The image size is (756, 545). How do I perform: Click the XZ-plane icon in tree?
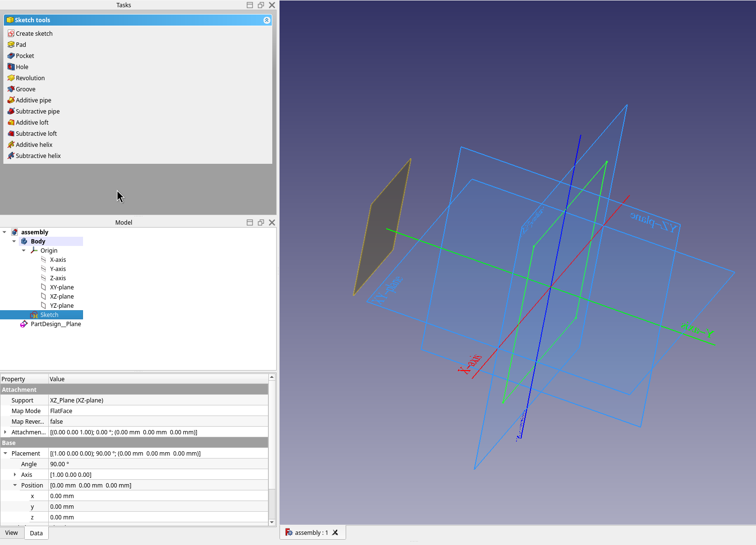43,296
